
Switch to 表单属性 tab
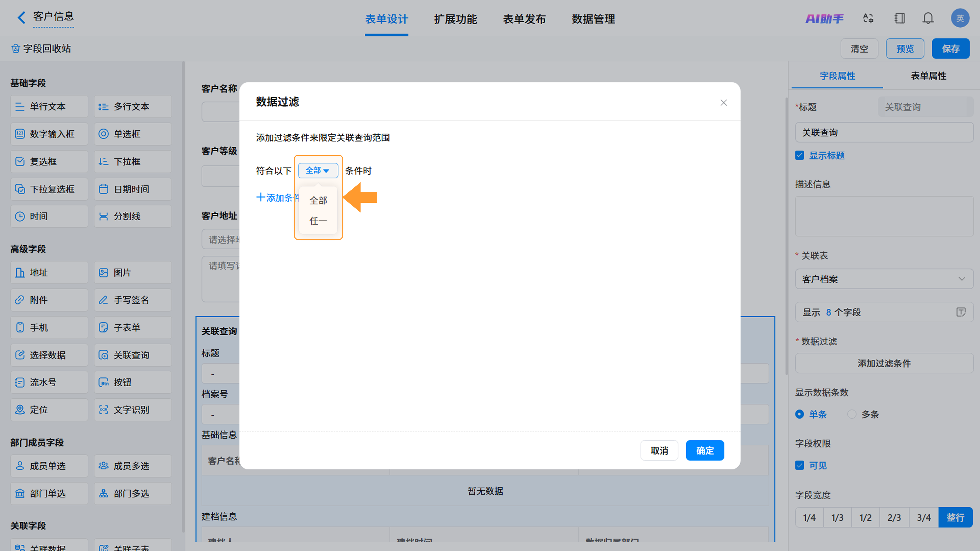pyautogui.click(x=929, y=76)
